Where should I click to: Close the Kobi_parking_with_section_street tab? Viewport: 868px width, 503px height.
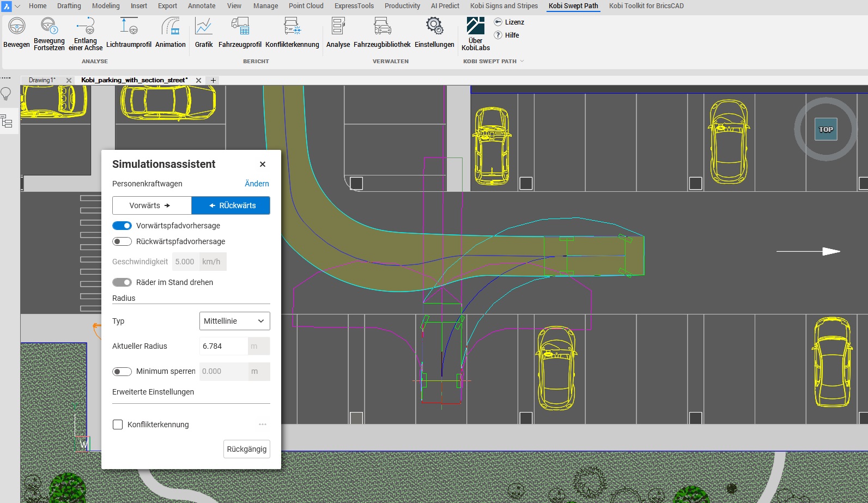click(x=198, y=80)
